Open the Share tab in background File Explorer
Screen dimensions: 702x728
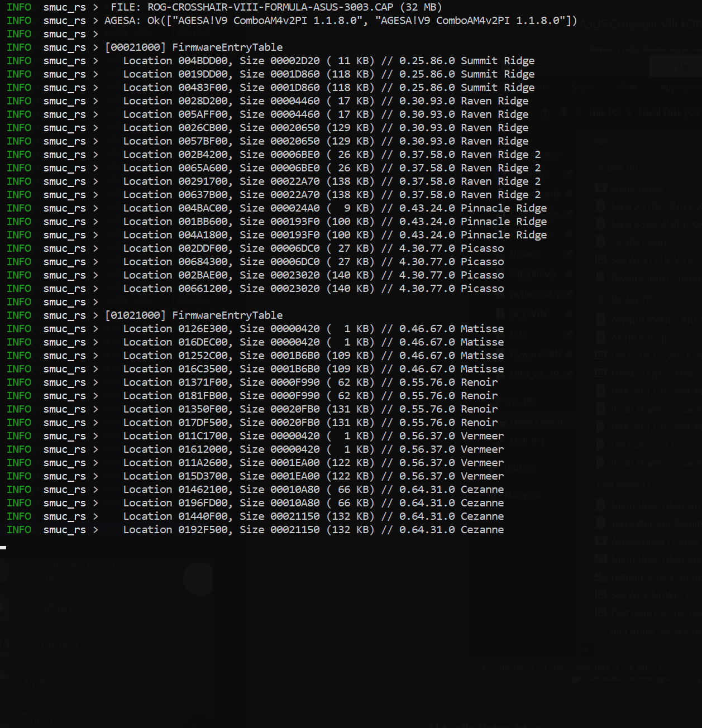[x=582, y=87]
